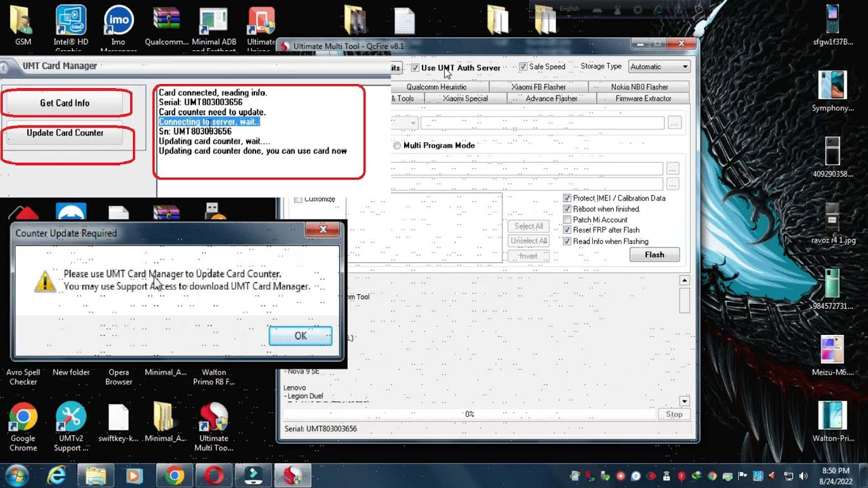Open the GSM desktop icon
This screenshot has width=868, height=488.
point(23,26)
